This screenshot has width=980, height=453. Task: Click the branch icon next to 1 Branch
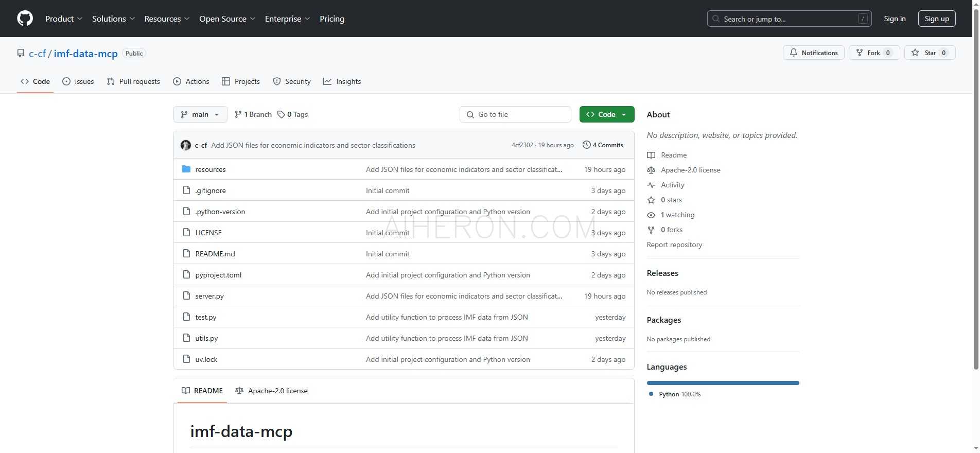point(238,114)
